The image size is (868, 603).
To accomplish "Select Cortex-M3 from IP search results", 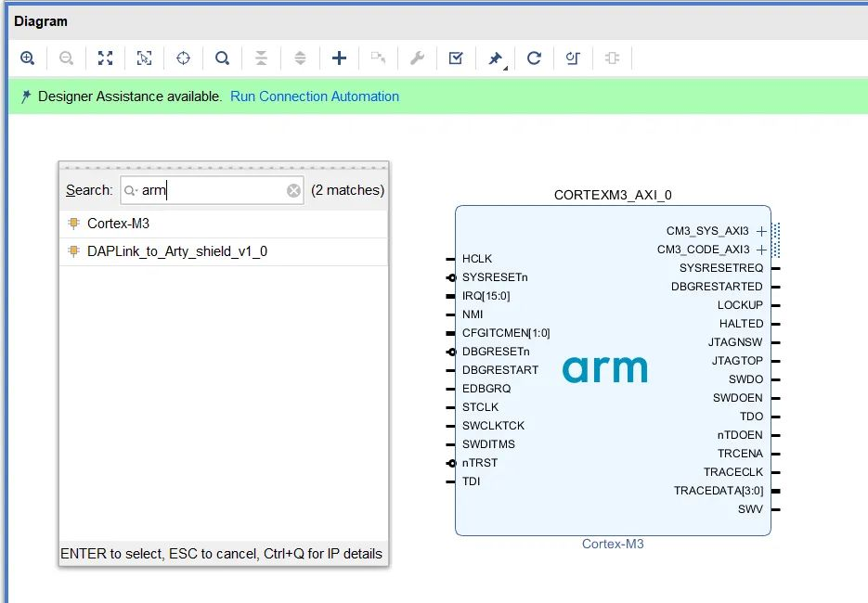I will [x=224, y=224].
